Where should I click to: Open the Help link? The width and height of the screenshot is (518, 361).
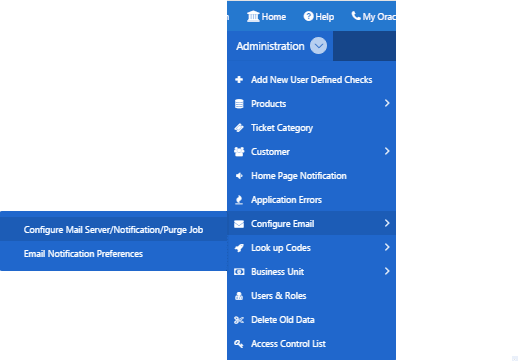coord(319,16)
